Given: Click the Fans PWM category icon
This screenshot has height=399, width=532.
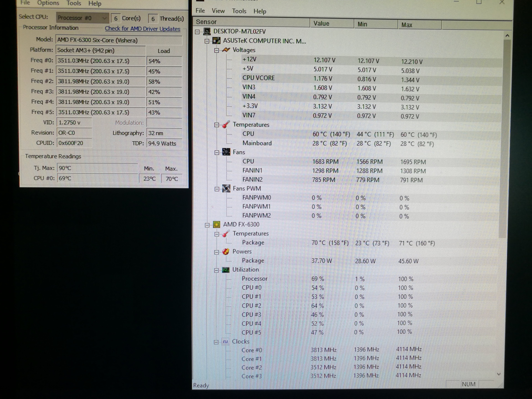Looking at the screenshot, I should (x=226, y=188).
